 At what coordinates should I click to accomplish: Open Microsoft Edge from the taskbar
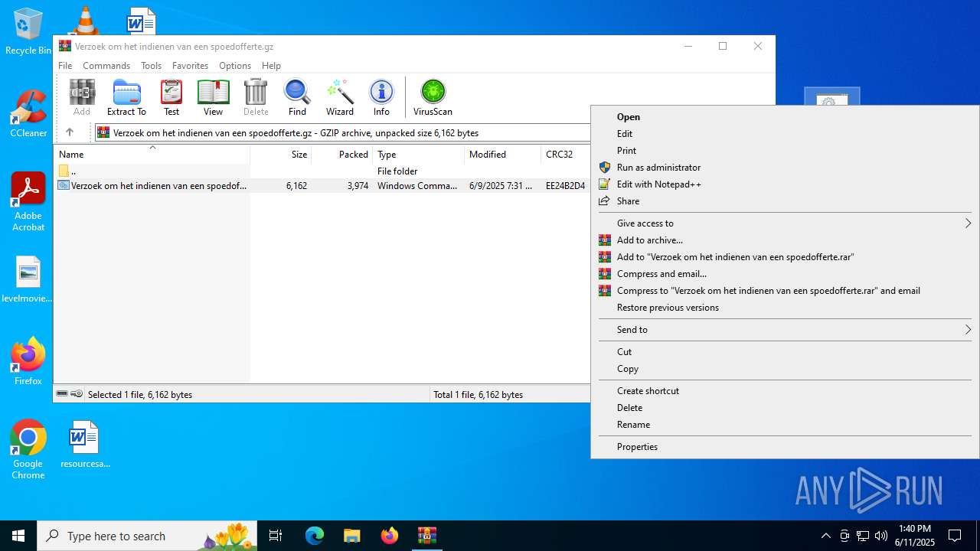coord(315,536)
